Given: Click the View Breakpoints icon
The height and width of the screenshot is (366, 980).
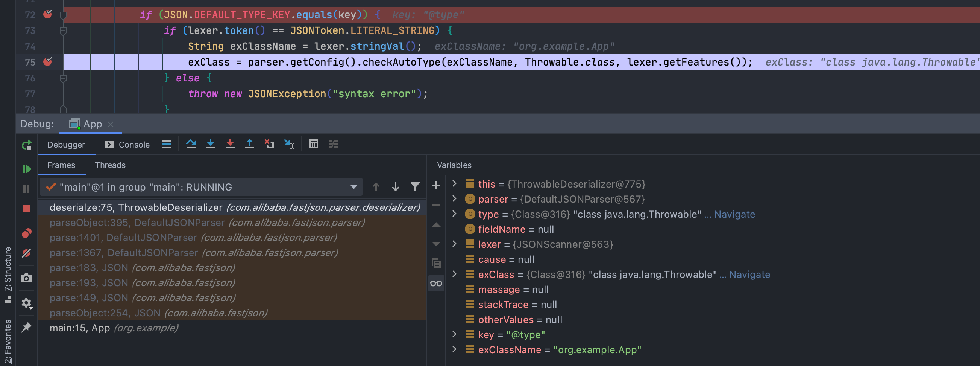Looking at the screenshot, I should [x=26, y=233].
